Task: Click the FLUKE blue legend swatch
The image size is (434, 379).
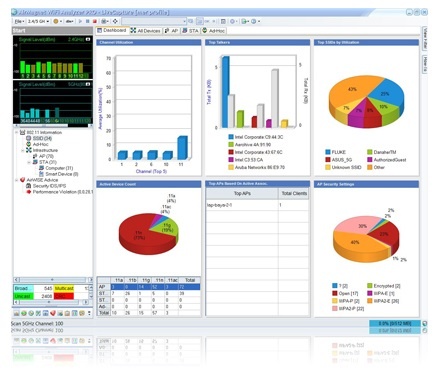Action: pos(328,152)
